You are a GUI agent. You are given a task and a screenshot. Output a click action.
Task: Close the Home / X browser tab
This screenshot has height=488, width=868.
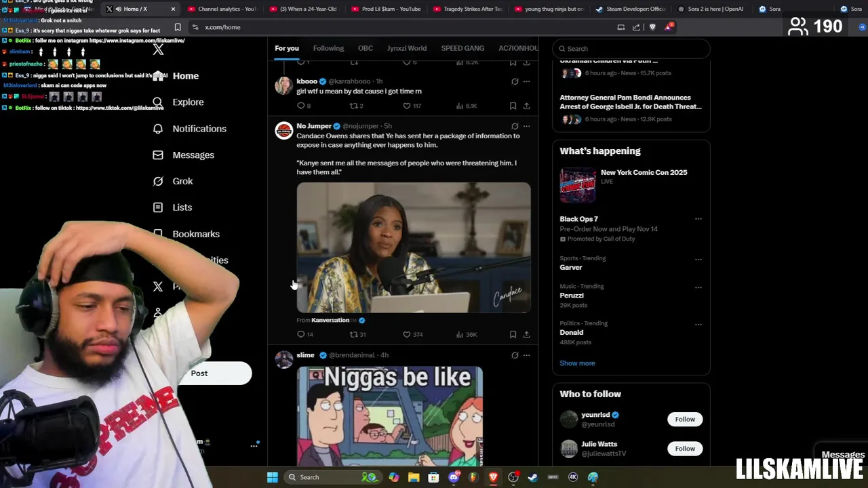(173, 9)
